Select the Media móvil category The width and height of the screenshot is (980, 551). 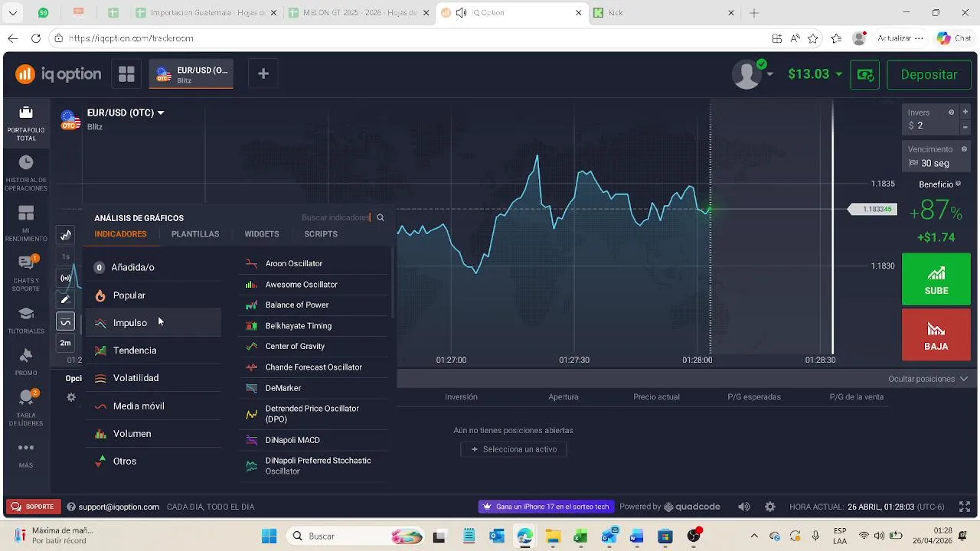[153, 406]
